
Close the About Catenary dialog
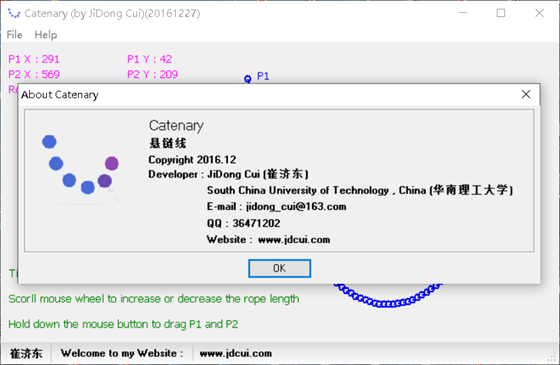[x=526, y=94]
